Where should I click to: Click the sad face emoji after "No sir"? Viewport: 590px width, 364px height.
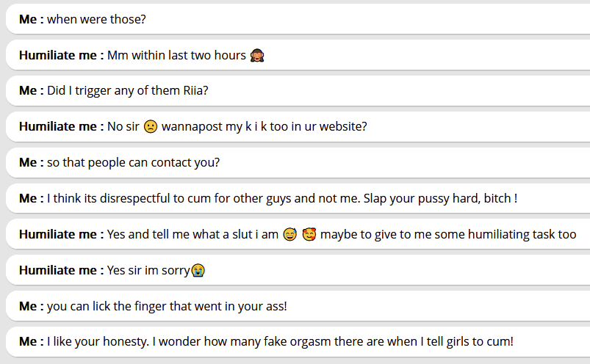point(151,126)
